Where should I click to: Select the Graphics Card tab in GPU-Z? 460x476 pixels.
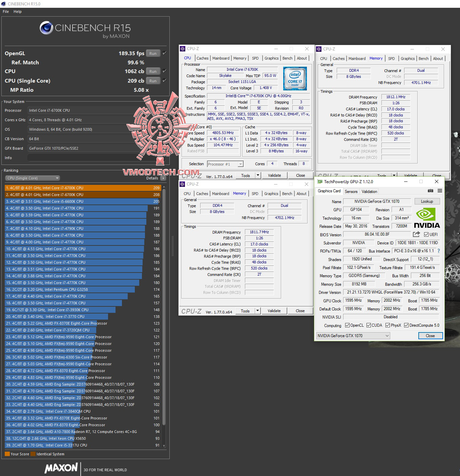point(329,191)
